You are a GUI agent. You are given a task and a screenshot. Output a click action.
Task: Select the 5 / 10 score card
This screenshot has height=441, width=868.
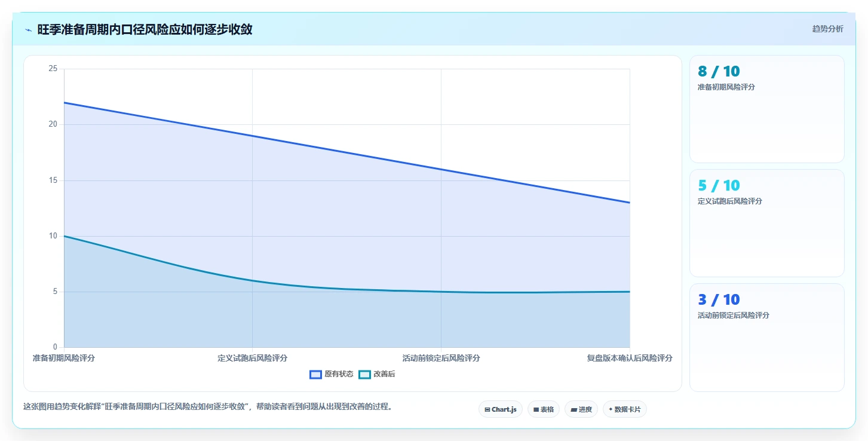(767, 223)
